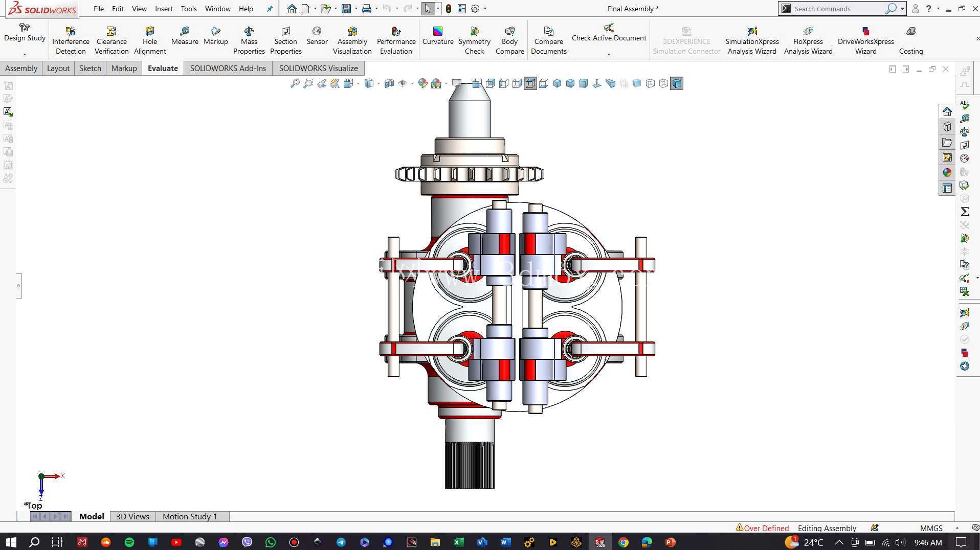The height and width of the screenshot is (550, 980).
Task: Click the Search Commands input field
Action: coord(839,9)
